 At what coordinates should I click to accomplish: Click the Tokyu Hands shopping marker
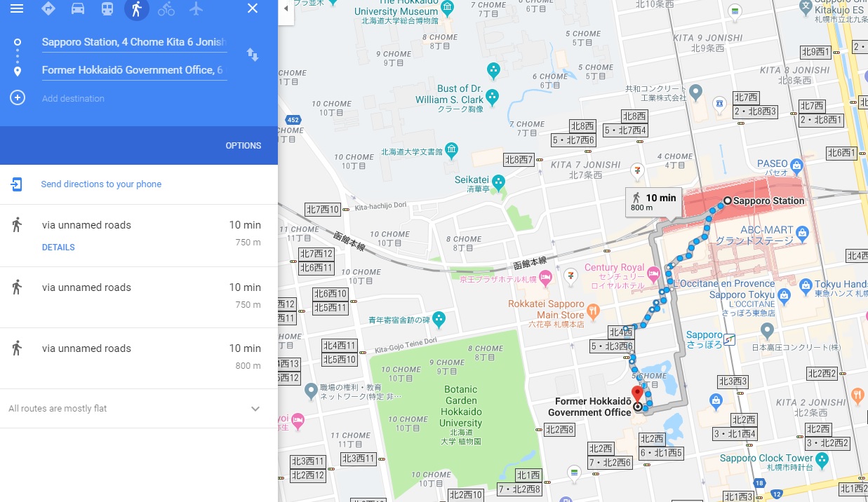point(806,287)
